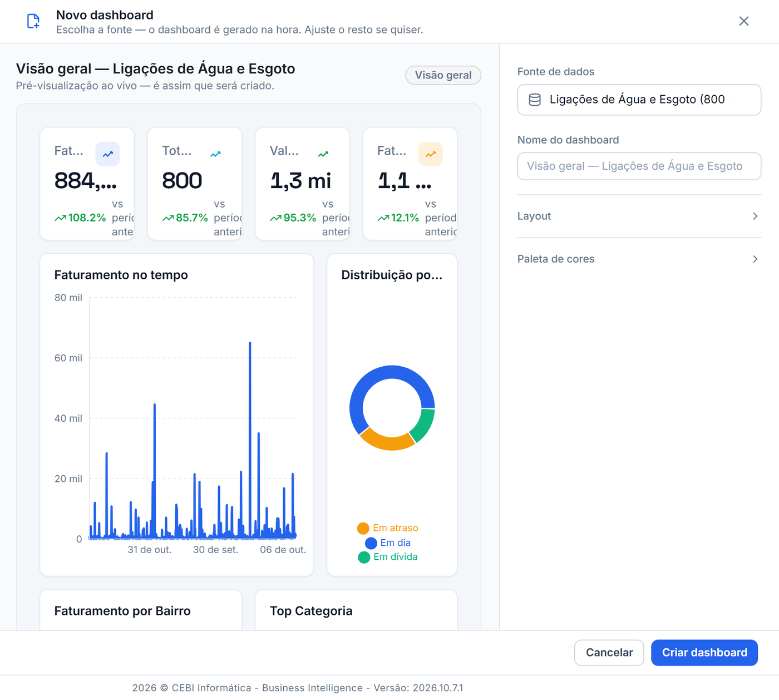Expand the Paleta de cores section
779x700 pixels.
(x=639, y=259)
